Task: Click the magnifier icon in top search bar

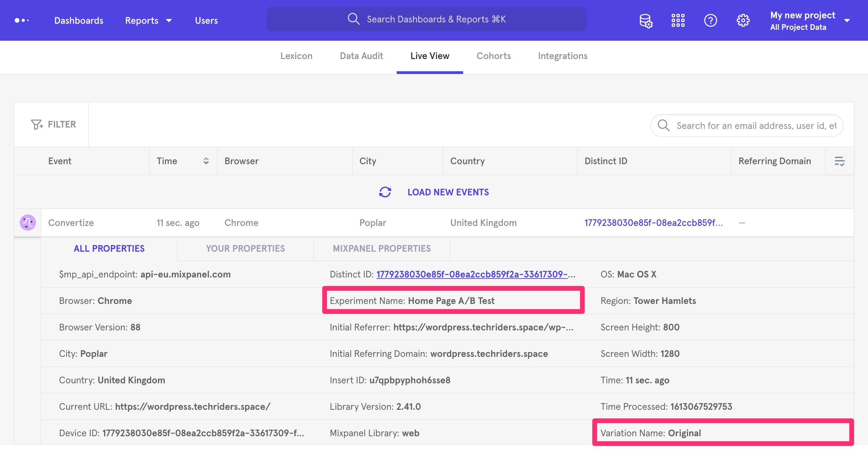Action: pyautogui.click(x=353, y=19)
